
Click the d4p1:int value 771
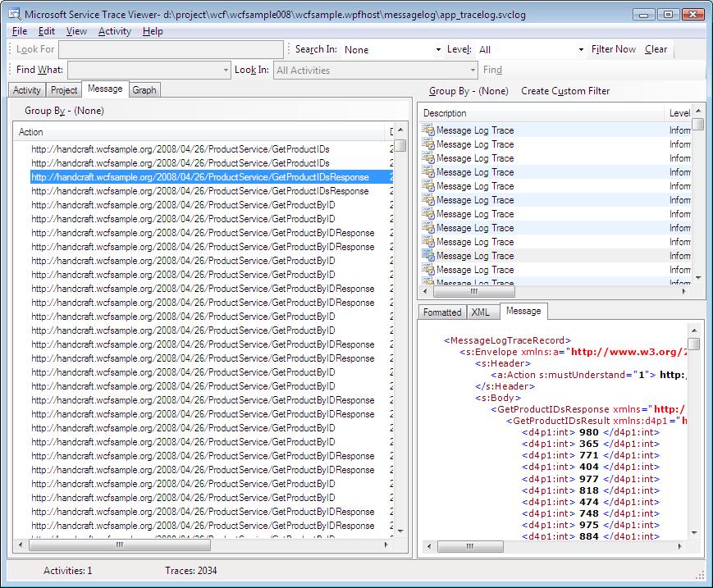click(x=589, y=455)
